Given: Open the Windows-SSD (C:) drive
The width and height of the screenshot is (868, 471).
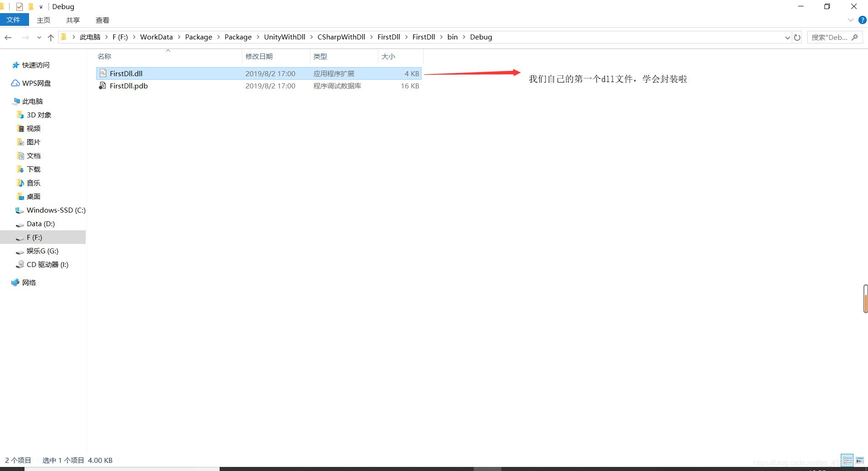Looking at the screenshot, I should pyautogui.click(x=56, y=210).
